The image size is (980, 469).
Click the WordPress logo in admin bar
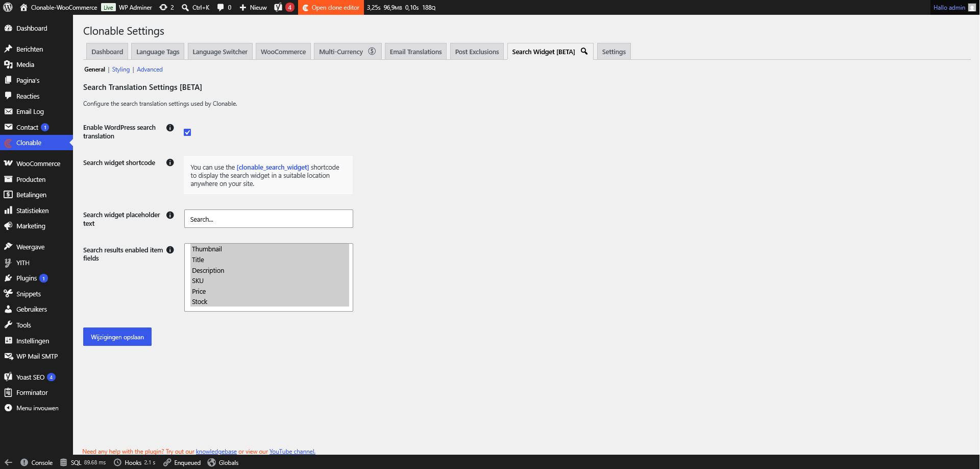pos(8,7)
